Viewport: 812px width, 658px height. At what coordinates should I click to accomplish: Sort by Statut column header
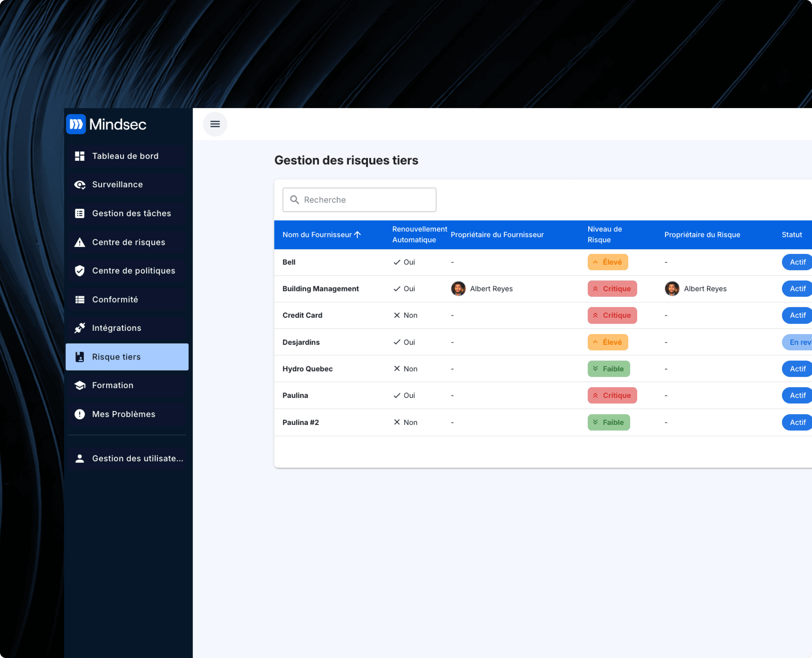(792, 235)
